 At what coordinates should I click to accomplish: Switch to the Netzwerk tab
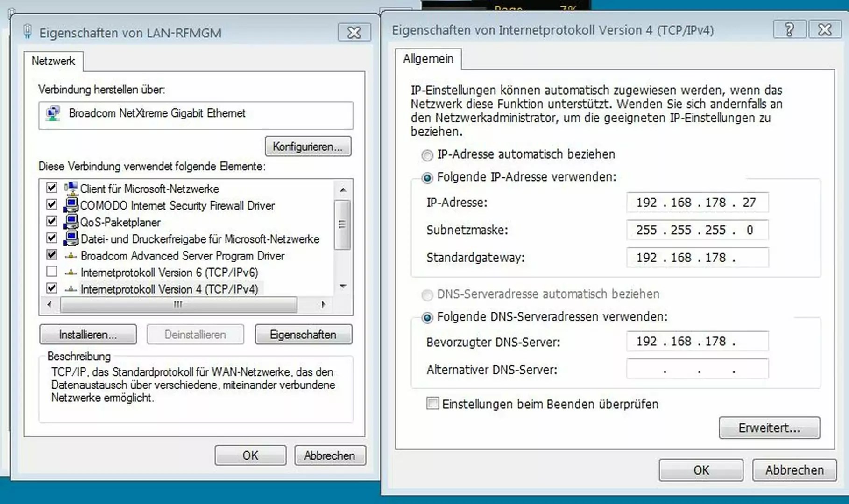(x=53, y=61)
